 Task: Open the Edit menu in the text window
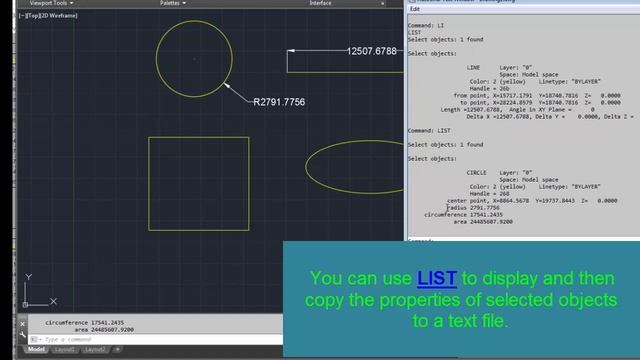pyautogui.click(x=415, y=9)
